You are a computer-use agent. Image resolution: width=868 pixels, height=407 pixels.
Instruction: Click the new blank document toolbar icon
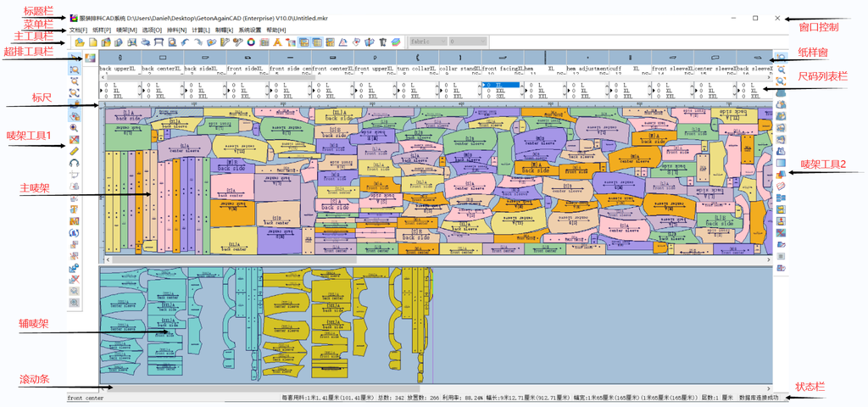[x=93, y=42]
